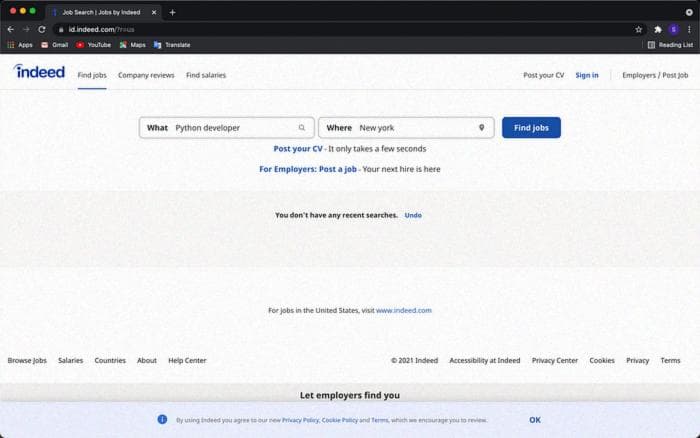Image resolution: width=700 pixels, height=438 pixels.
Task: Open Help Center footer link
Action: (x=187, y=360)
